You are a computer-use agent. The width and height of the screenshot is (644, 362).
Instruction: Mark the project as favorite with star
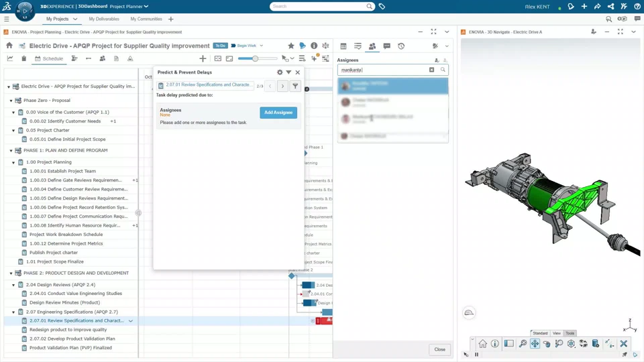pos(290,46)
